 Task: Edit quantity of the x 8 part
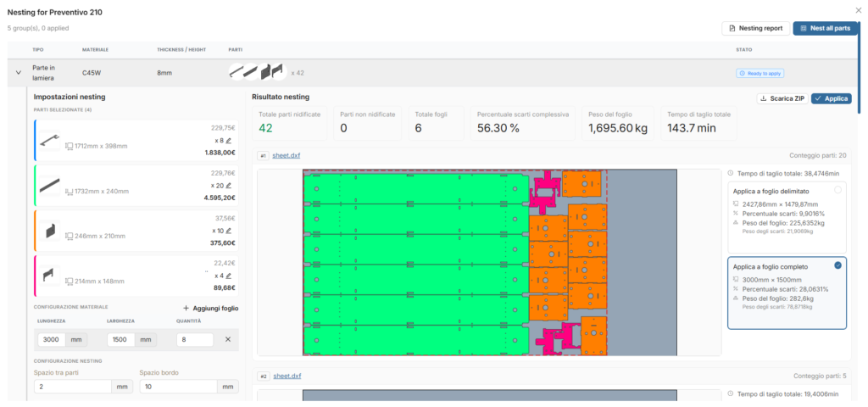click(229, 141)
